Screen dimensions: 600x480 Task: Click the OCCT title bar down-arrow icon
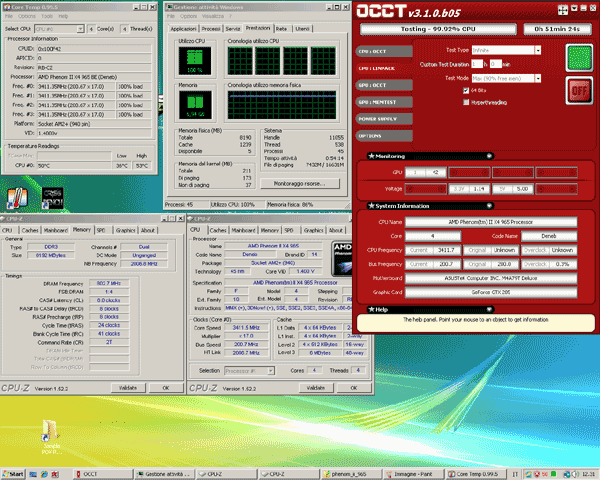tap(574, 8)
